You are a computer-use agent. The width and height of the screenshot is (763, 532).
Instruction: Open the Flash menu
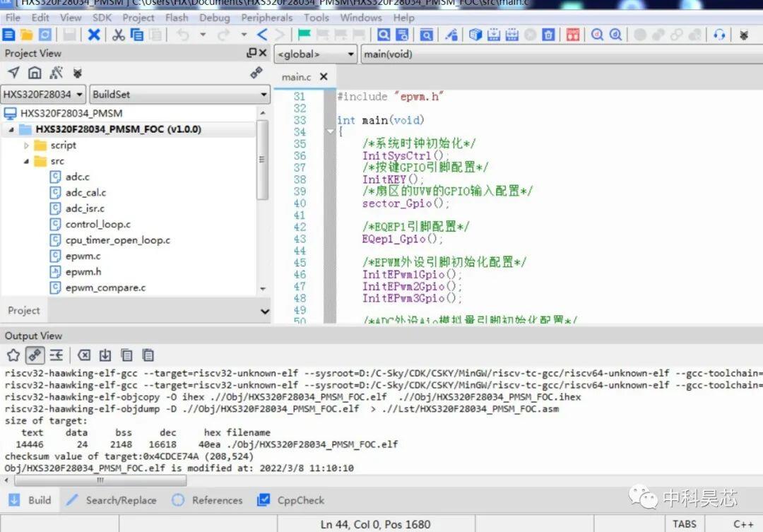(x=176, y=18)
